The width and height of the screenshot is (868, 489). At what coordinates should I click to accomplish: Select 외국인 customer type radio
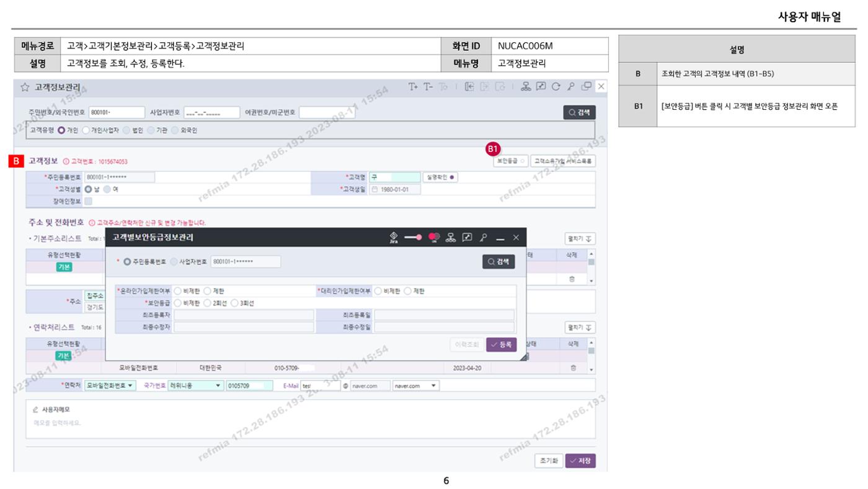click(175, 130)
